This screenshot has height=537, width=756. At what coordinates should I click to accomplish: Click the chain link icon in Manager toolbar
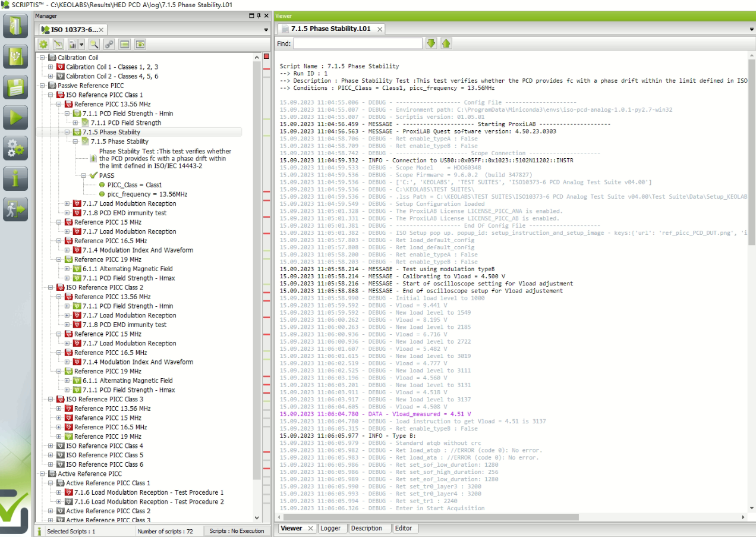(x=109, y=44)
